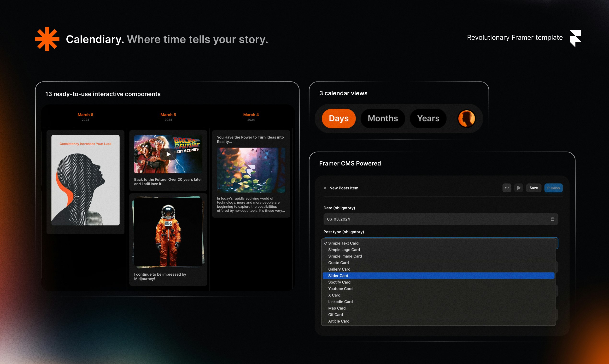
Task: Click the date field showing 06.03.2024
Action: tap(440, 219)
